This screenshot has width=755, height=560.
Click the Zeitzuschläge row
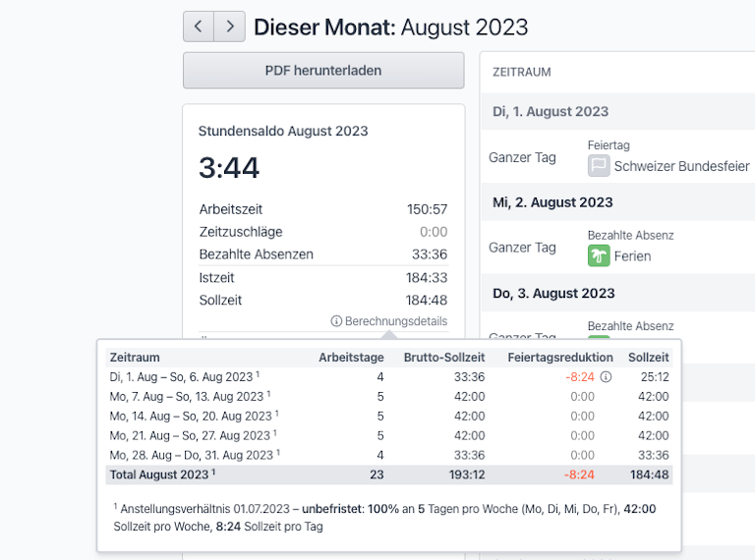[x=323, y=232]
